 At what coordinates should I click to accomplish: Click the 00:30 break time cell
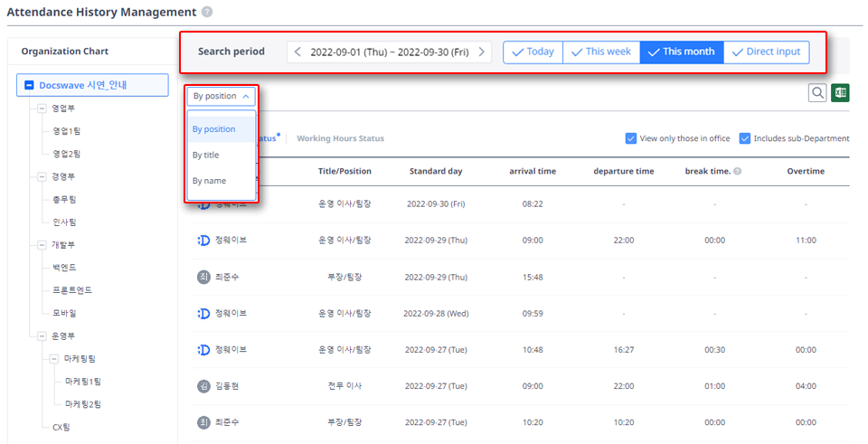pyautogui.click(x=714, y=350)
